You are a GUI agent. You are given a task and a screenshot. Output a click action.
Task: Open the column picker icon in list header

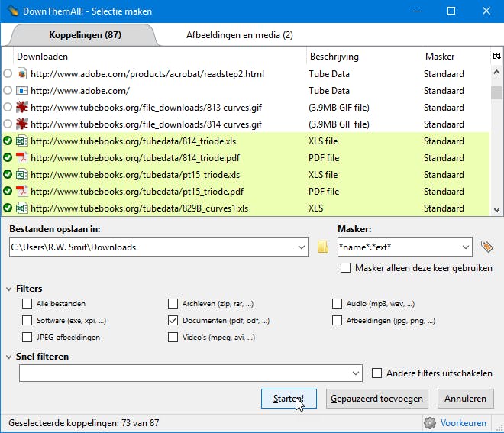click(x=496, y=56)
